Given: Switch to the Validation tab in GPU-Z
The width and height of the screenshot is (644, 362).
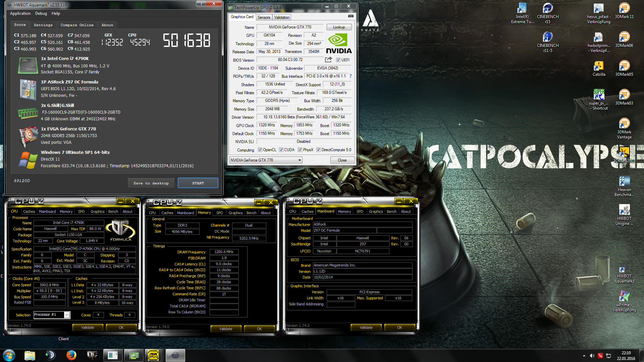Looking at the screenshot, I should coord(282,17).
